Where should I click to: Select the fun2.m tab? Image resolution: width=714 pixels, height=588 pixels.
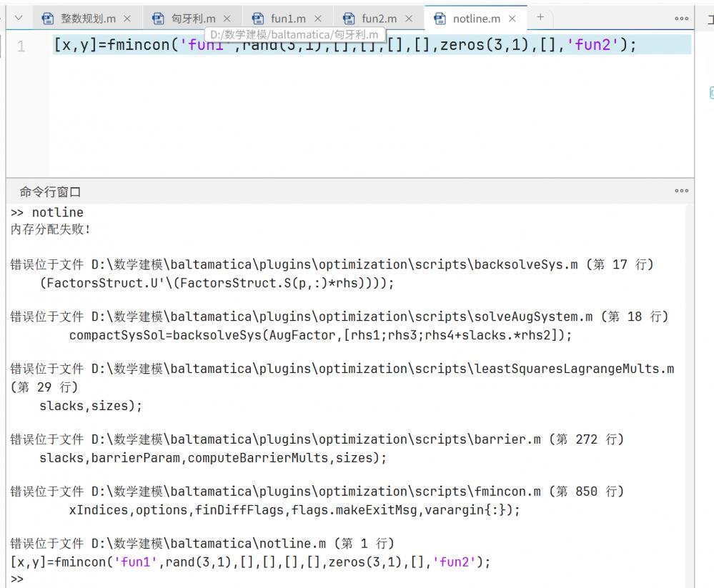[379, 19]
